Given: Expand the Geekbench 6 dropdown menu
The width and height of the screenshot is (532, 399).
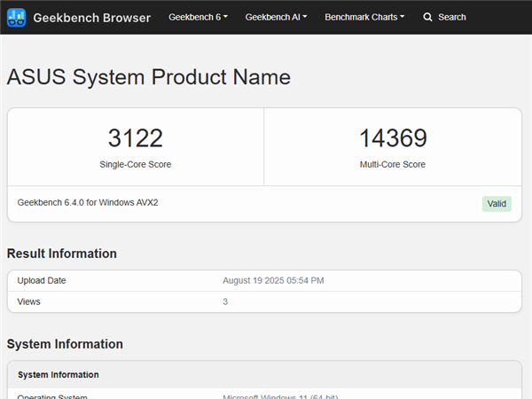Looking at the screenshot, I should pyautogui.click(x=198, y=17).
